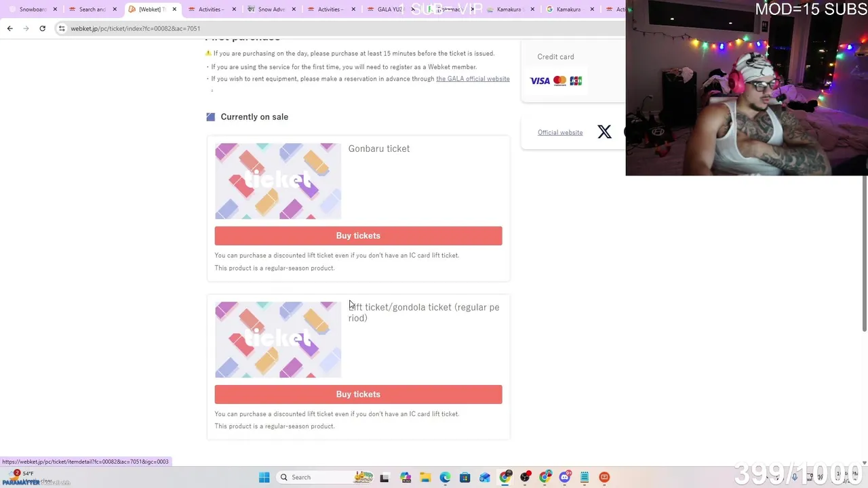Open the Windows Start menu
Screen dimensions: 868x488
coord(264,477)
